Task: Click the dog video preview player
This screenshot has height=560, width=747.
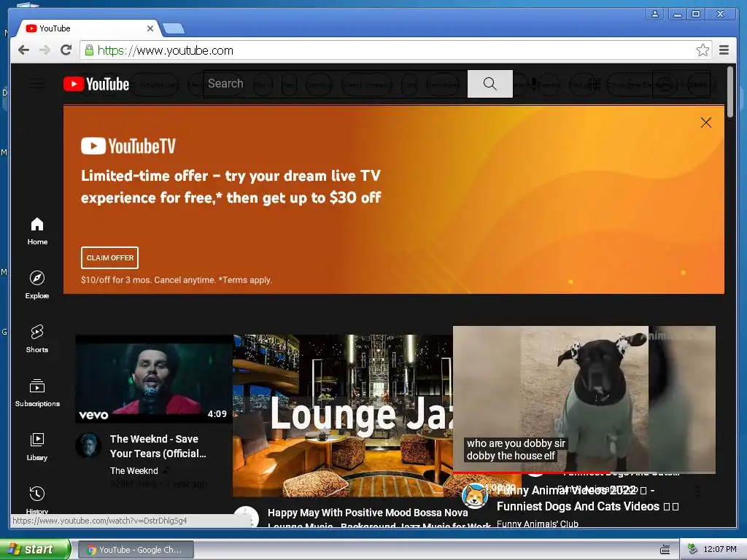Action: tap(584, 399)
